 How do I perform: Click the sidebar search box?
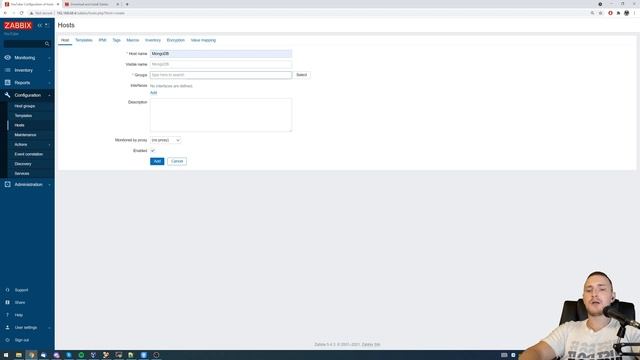[24, 44]
